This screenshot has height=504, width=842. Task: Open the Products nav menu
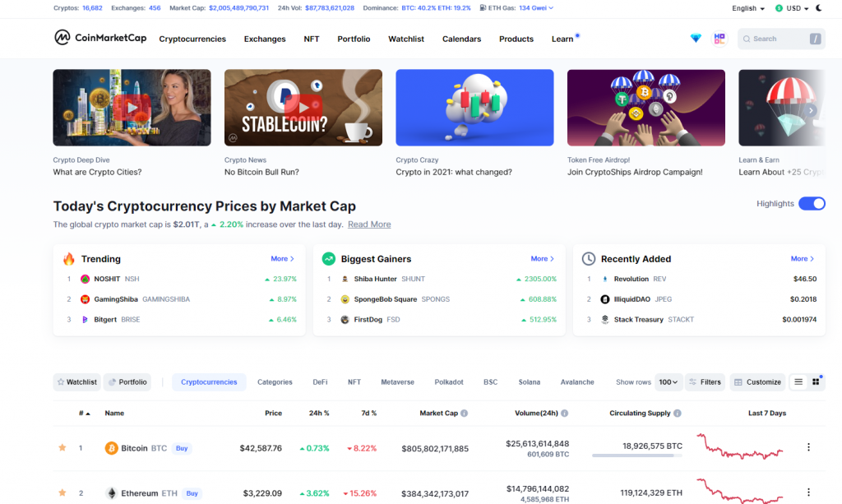click(516, 39)
